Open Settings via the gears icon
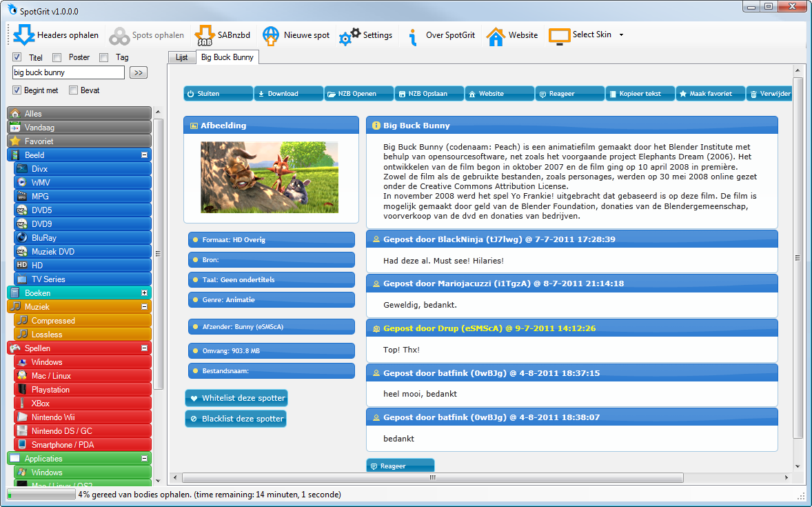The height and width of the screenshot is (507, 812). point(349,37)
